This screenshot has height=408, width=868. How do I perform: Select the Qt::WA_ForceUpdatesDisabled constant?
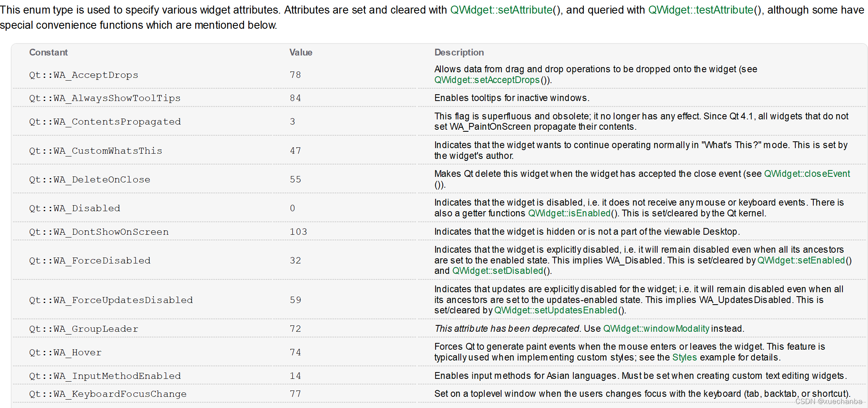[111, 300]
